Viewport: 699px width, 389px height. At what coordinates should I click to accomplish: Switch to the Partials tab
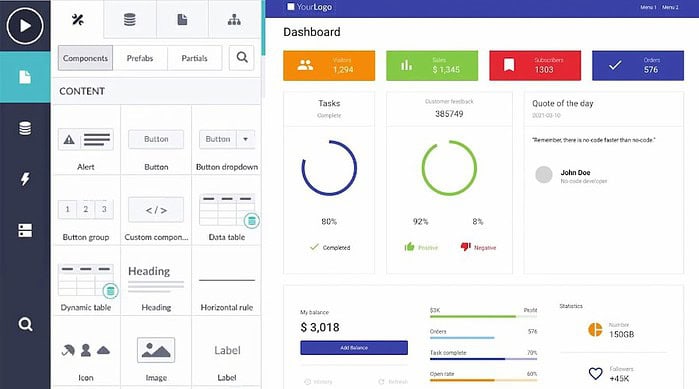tap(194, 58)
